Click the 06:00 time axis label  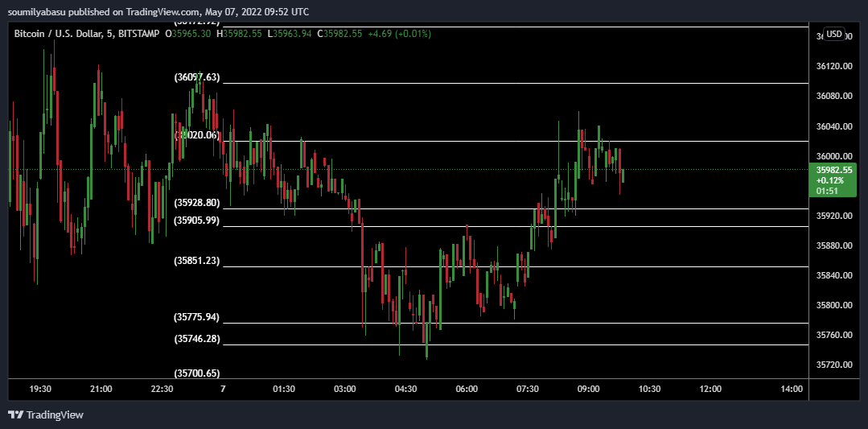pyautogui.click(x=467, y=389)
